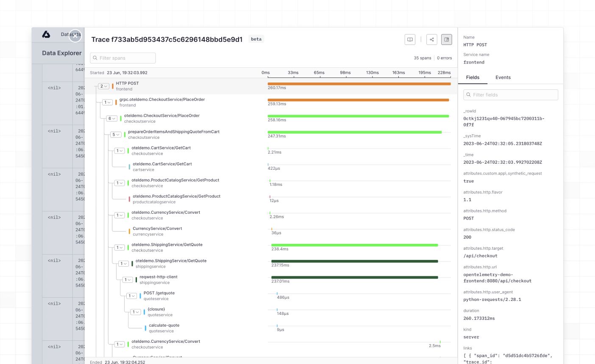Click the 130ms timeline axis label
This screenshot has width=595, height=364.
coord(373,73)
